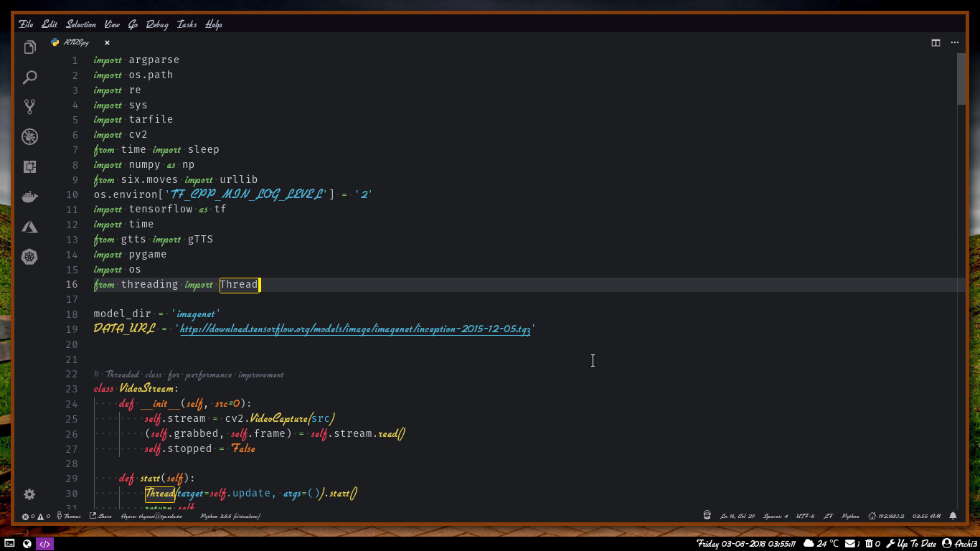The width and height of the screenshot is (980, 551).
Task: Open the Search panel
Action: 29,76
